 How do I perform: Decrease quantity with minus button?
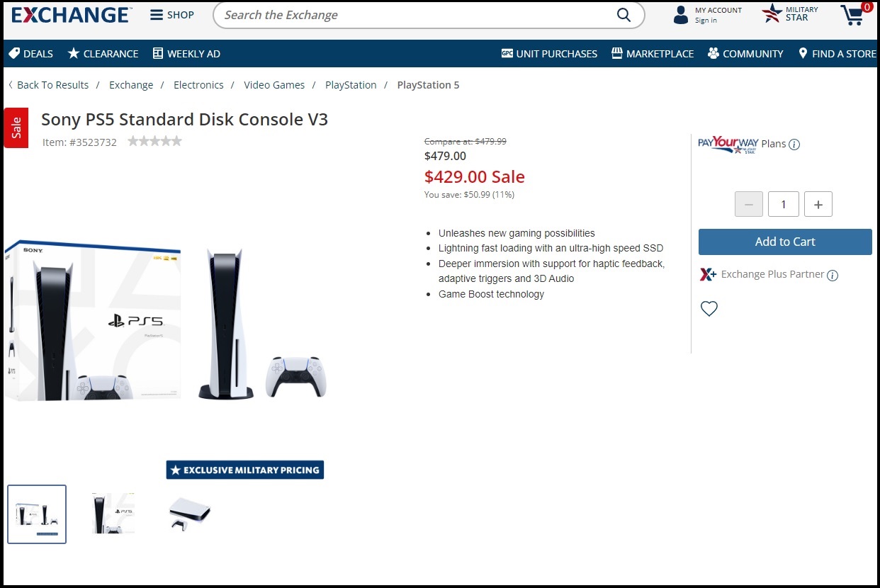click(749, 205)
